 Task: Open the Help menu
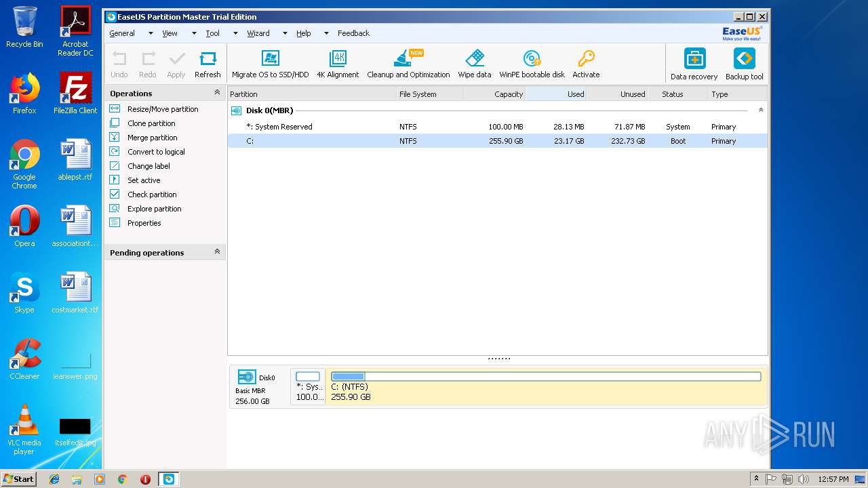[303, 33]
